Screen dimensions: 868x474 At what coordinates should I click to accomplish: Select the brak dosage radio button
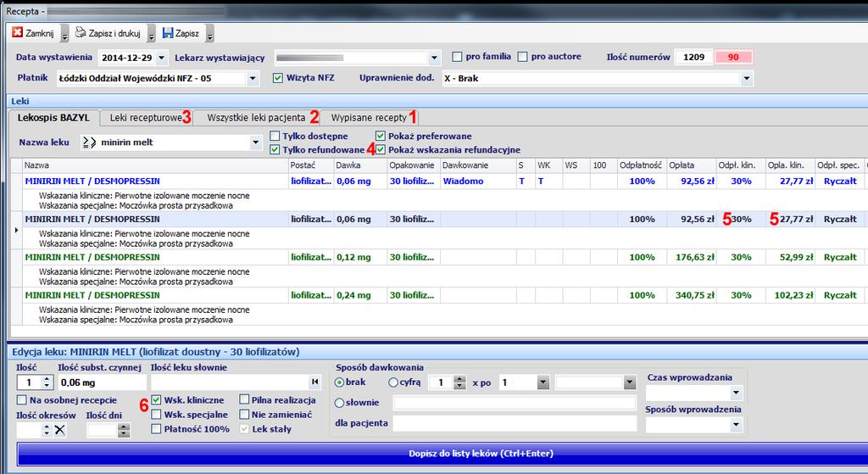point(339,382)
